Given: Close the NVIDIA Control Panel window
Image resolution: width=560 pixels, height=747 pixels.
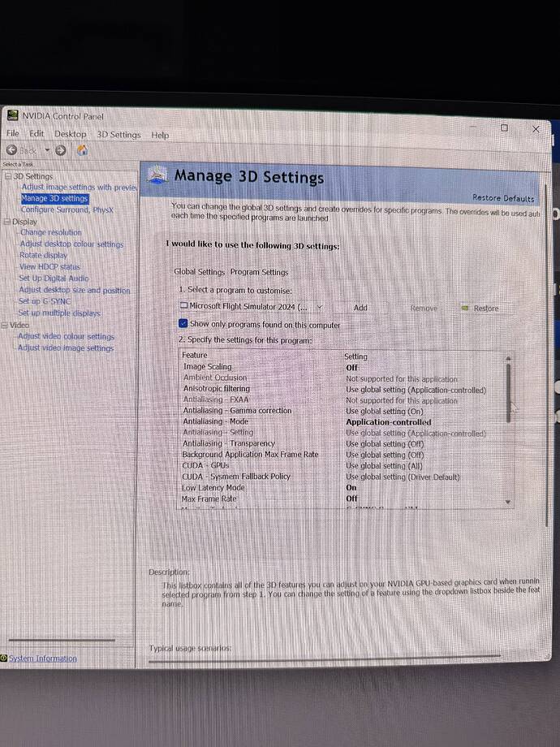Looking at the screenshot, I should pyautogui.click(x=536, y=129).
